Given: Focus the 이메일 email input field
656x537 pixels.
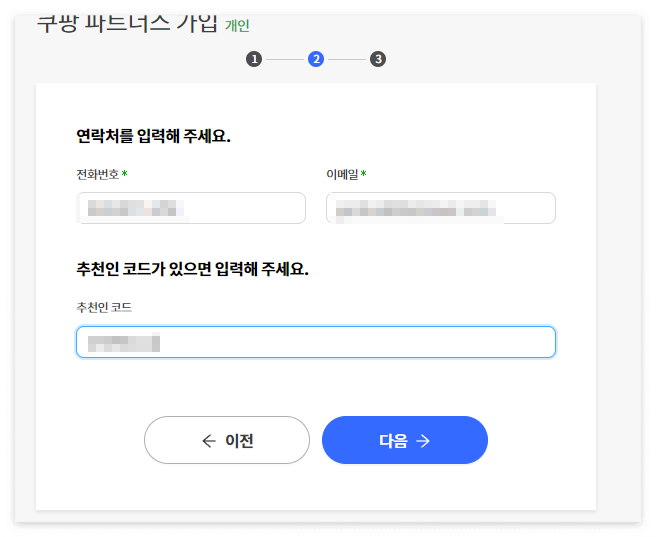Looking at the screenshot, I should point(441,208).
